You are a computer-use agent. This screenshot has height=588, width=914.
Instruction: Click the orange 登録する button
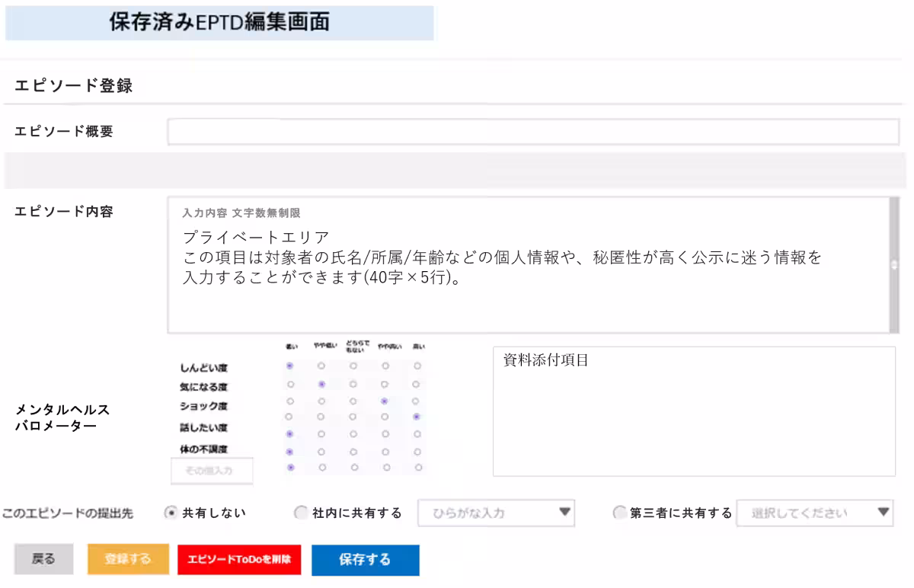[127, 558]
